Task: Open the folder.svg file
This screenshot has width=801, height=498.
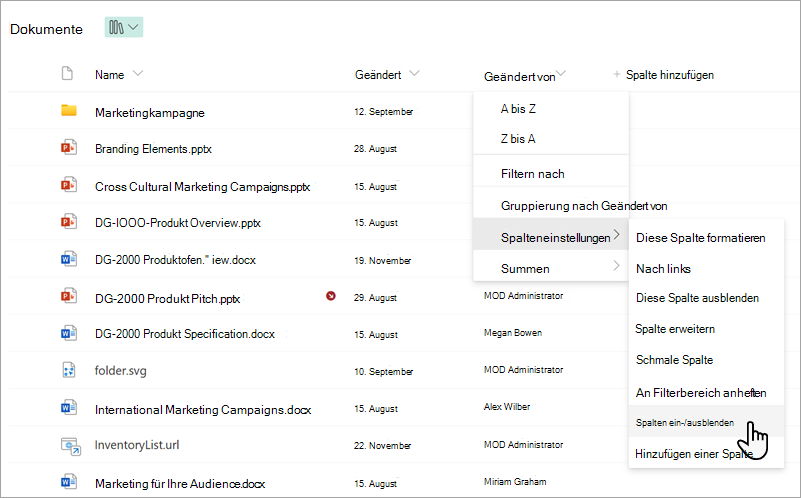Action: click(121, 371)
